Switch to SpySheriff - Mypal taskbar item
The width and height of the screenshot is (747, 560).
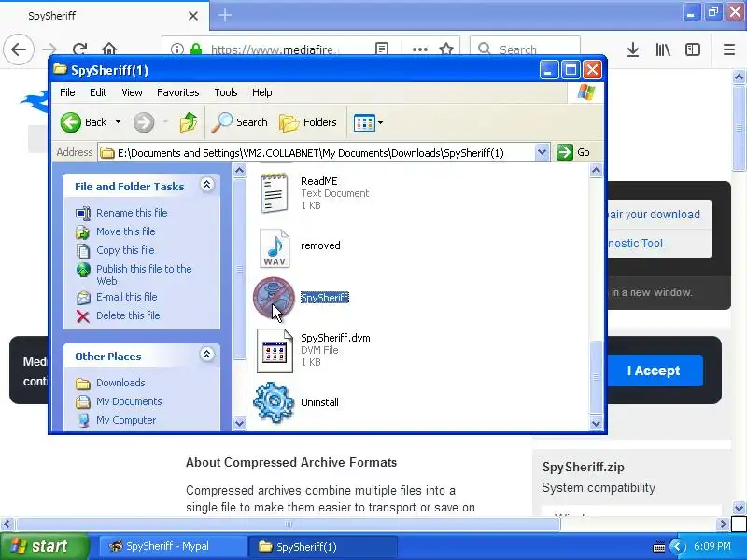point(173,546)
